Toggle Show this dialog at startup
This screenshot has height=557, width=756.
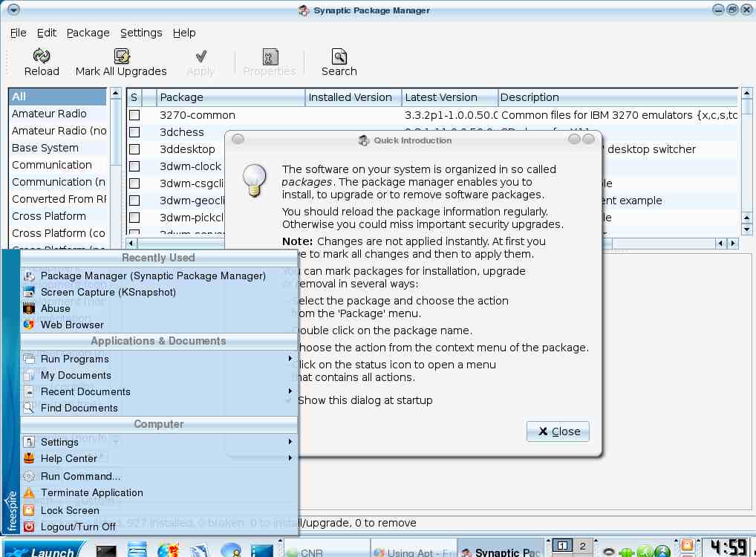pos(359,400)
